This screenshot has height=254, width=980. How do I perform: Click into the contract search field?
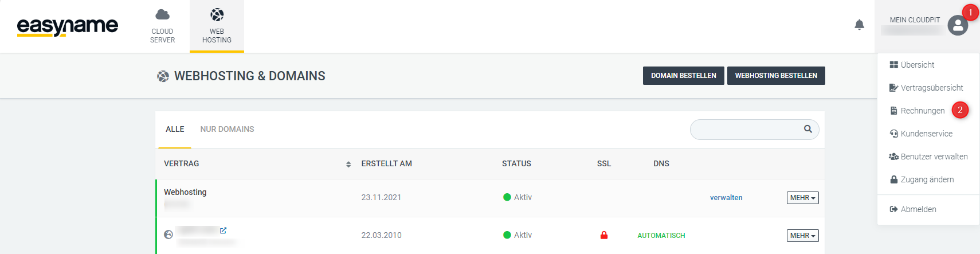pyautogui.click(x=754, y=130)
